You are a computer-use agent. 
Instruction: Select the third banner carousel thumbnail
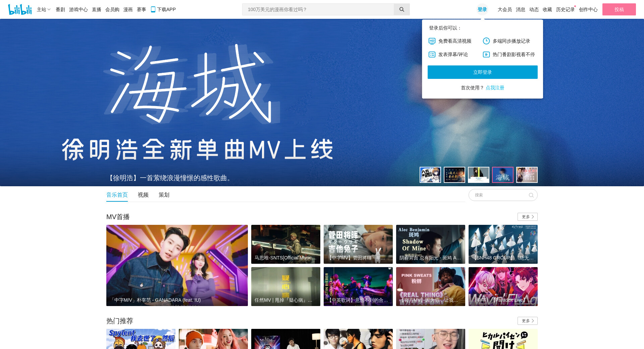tap(479, 175)
